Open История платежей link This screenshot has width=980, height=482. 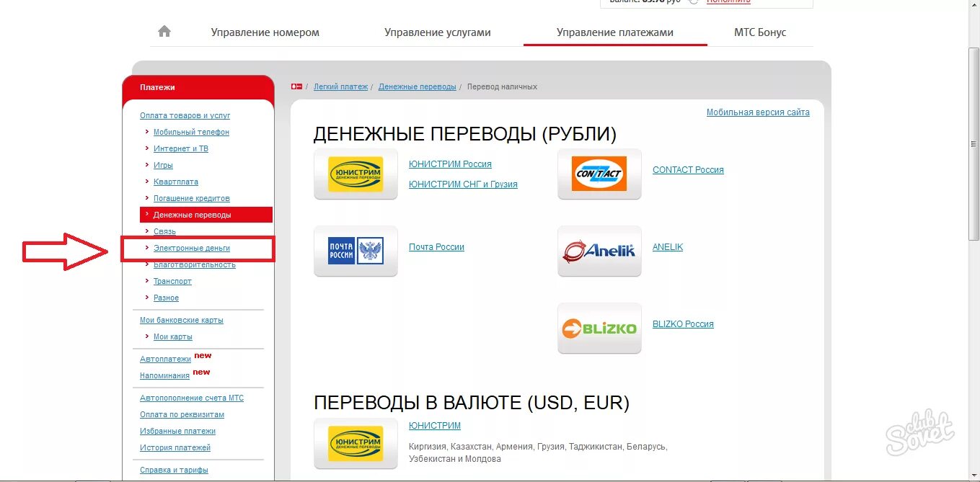coord(175,447)
